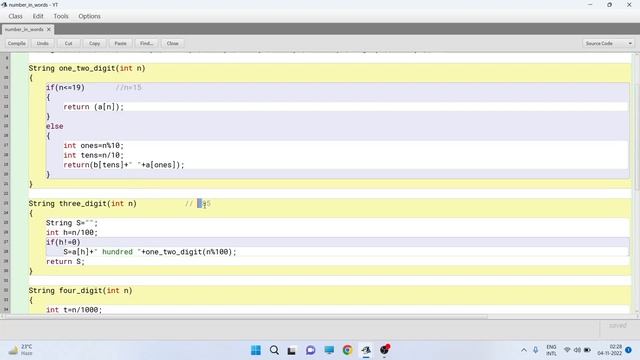The width and height of the screenshot is (640, 360).
Task: Open the recording app with red dot
Action: pyautogui.click(x=384, y=350)
